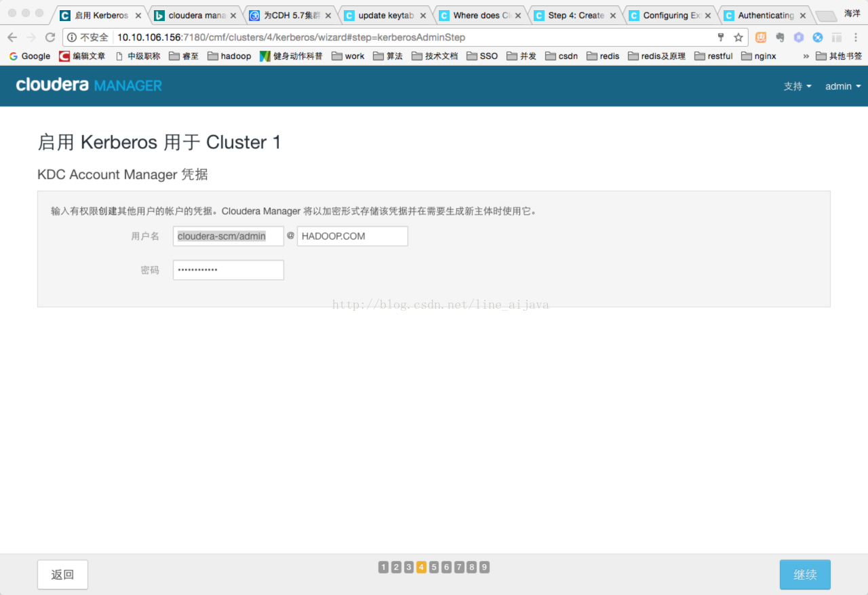Go to wizard step 3
Image resolution: width=868 pixels, height=595 pixels.
tap(409, 567)
